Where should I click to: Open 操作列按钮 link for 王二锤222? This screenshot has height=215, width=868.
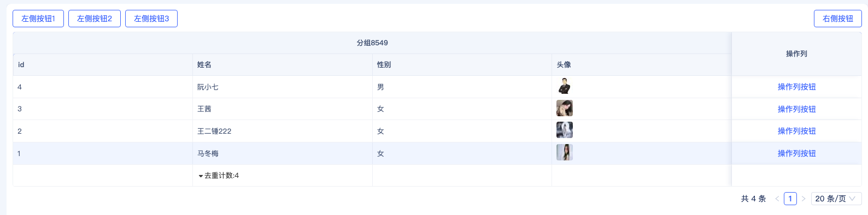point(796,131)
